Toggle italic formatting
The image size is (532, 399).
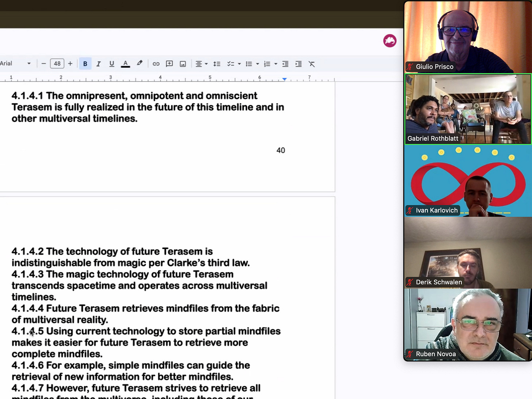98,64
